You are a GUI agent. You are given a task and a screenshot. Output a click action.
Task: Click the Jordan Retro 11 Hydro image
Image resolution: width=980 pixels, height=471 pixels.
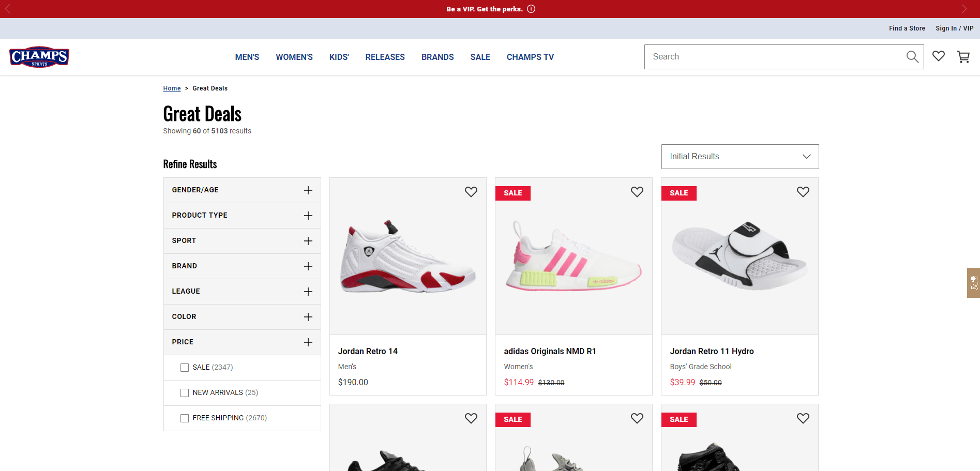coord(740,256)
